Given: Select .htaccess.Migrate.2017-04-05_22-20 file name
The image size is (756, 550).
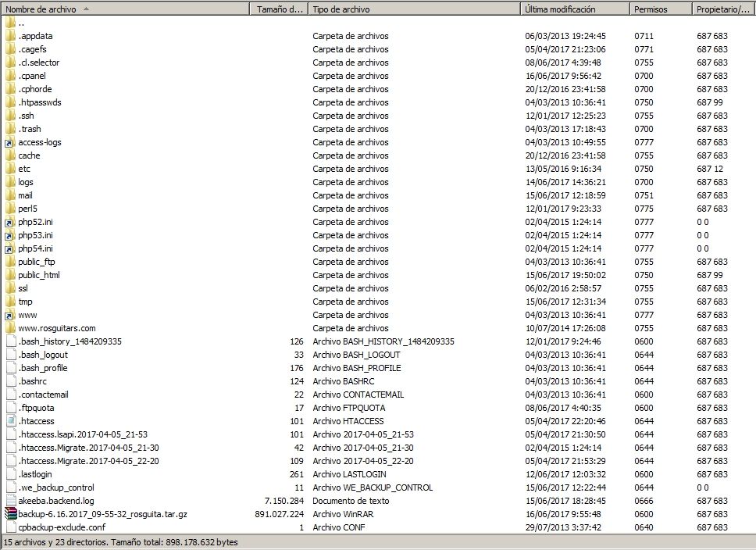Looking at the screenshot, I should tap(89, 461).
